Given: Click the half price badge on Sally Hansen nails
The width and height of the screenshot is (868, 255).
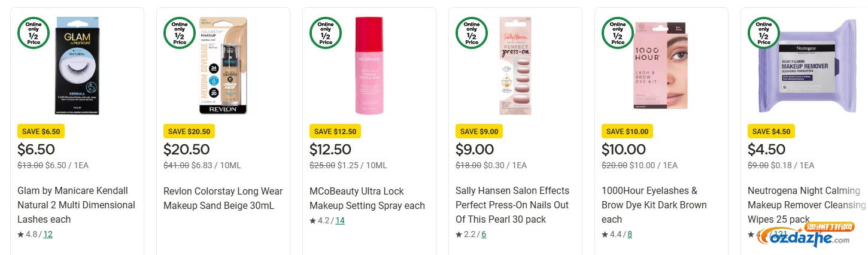Looking at the screenshot, I should point(472,33).
